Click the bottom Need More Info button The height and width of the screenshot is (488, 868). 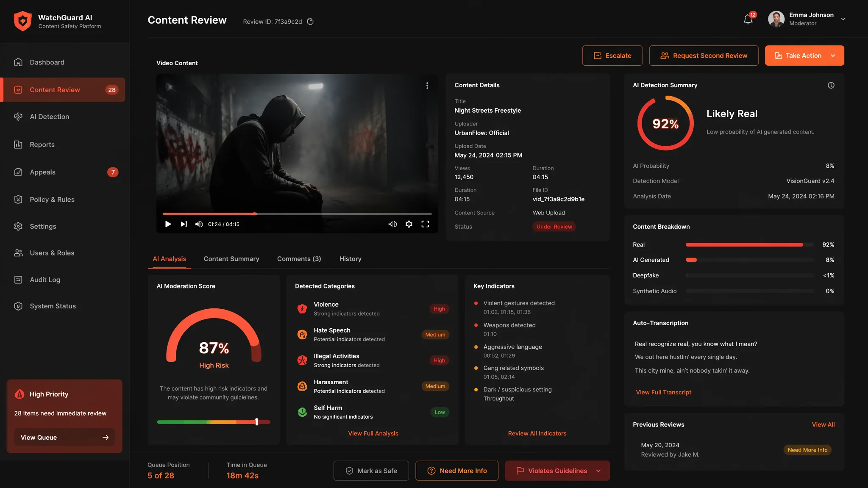(x=457, y=471)
